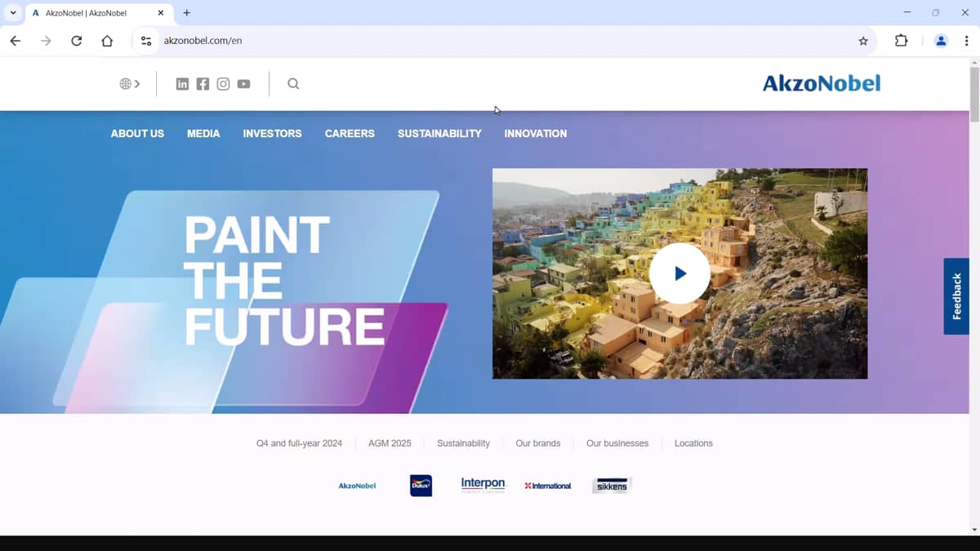This screenshot has height=551, width=980.
Task: Go forward in the browser
Action: pyautogui.click(x=46, y=41)
